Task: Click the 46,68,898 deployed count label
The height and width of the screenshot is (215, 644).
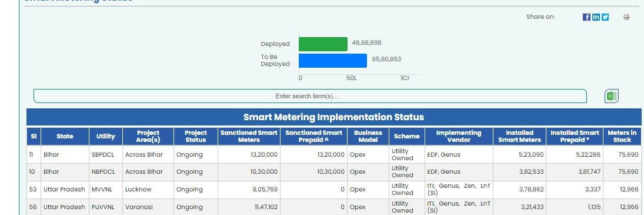Action: [x=366, y=43]
